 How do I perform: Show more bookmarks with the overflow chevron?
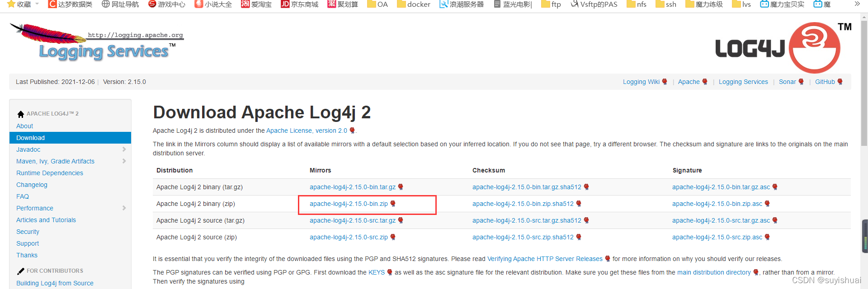click(857, 4)
